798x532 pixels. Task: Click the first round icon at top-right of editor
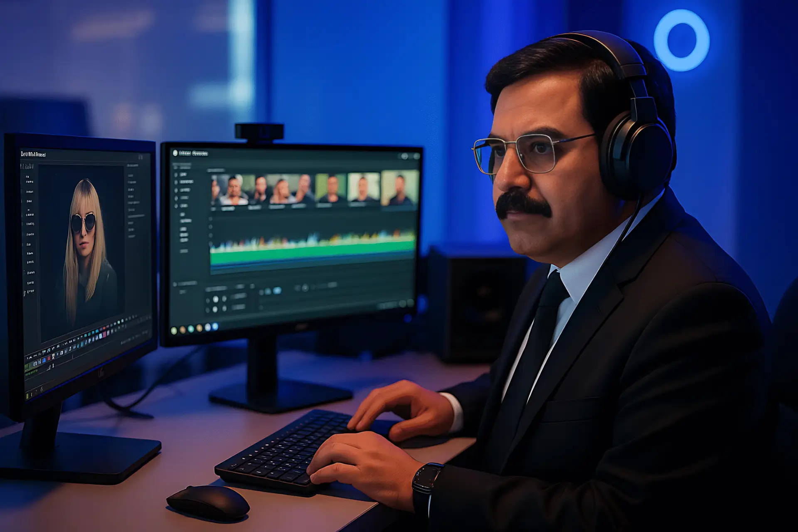(404, 156)
